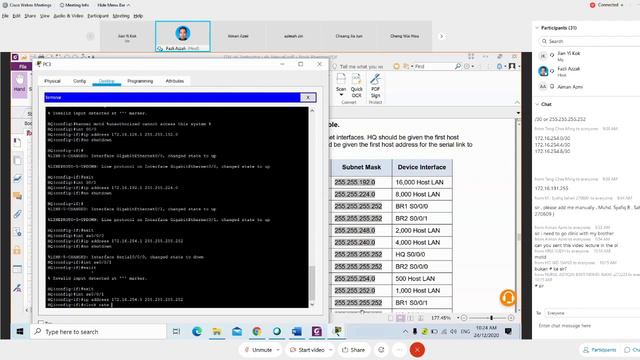Viewport: 640px width, 360px height.
Task: Collapse the Participants section
Action: point(537,28)
